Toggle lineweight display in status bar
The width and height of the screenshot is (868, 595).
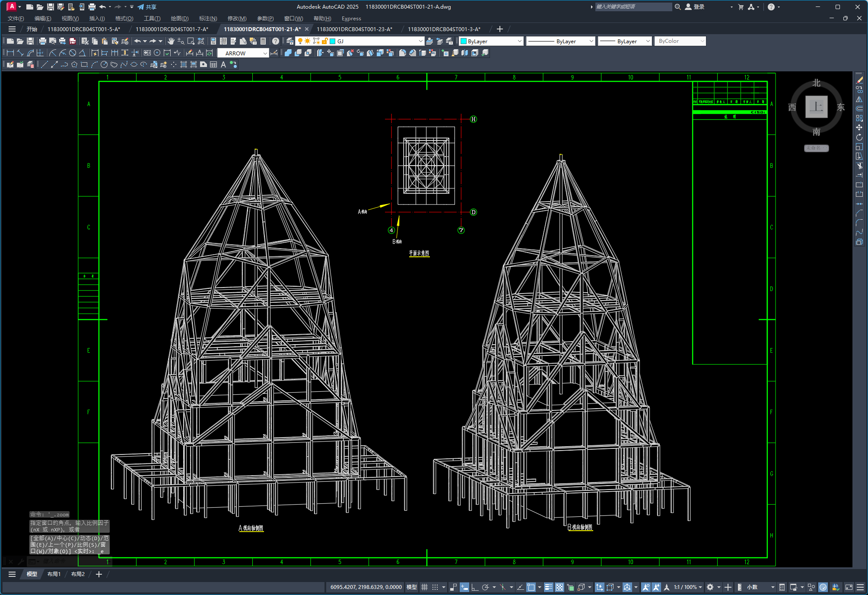pos(548,587)
